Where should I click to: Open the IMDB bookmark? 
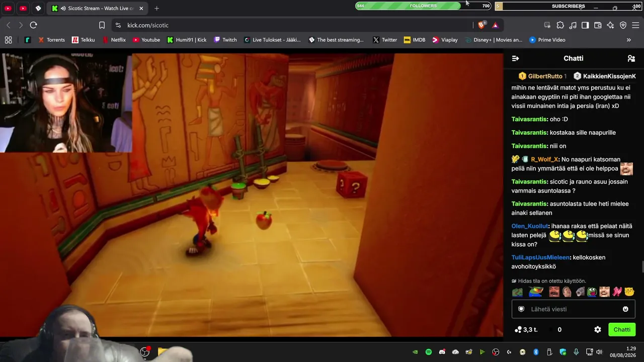click(x=414, y=40)
